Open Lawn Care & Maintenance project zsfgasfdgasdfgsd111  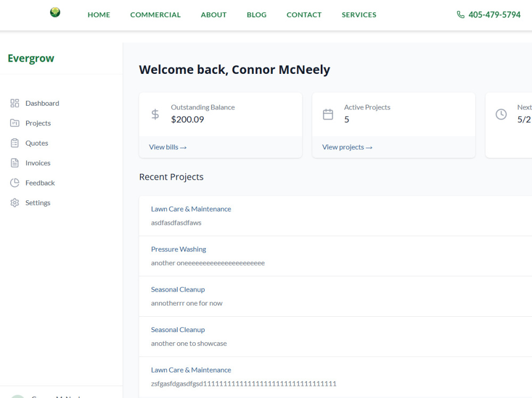click(191, 370)
